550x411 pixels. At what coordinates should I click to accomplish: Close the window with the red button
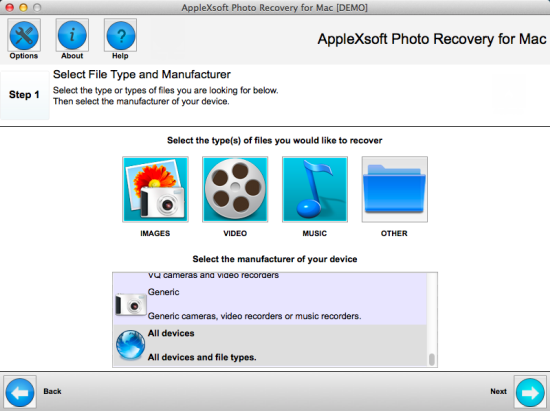[x=10, y=7]
